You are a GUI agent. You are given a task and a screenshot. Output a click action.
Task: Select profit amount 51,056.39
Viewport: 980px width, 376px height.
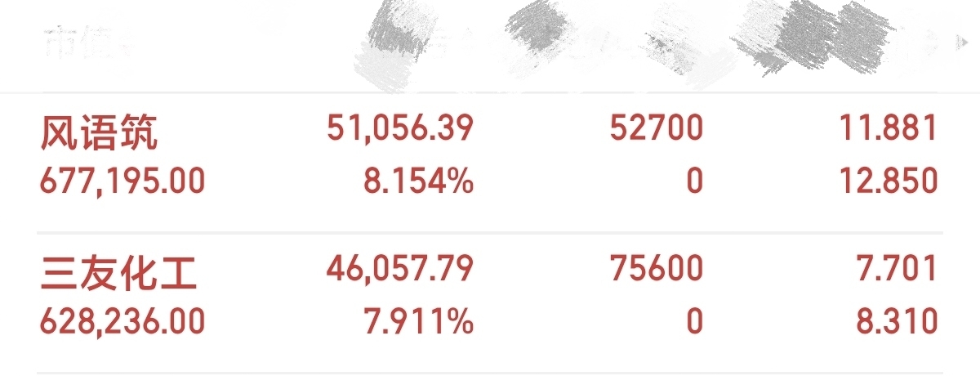tap(400, 129)
